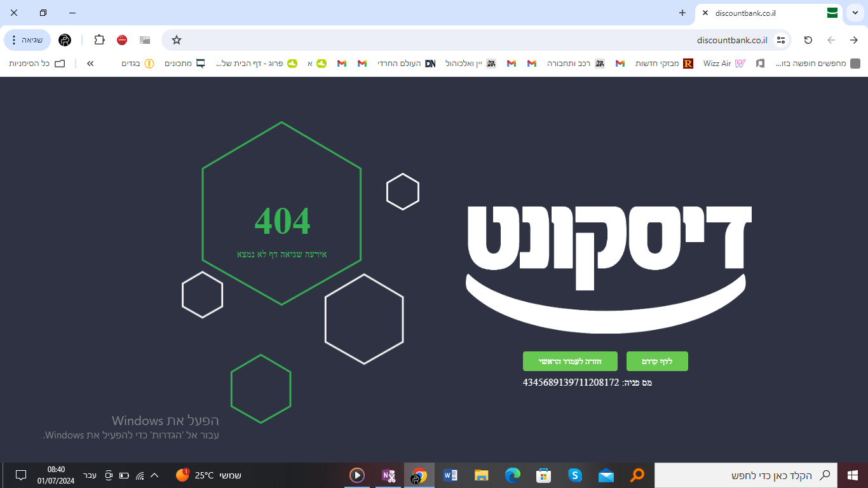Click the Meet Now camera tray icon
Image resolution: width=868 pixels, height=488 pixels.
click(x=109, y=475)
